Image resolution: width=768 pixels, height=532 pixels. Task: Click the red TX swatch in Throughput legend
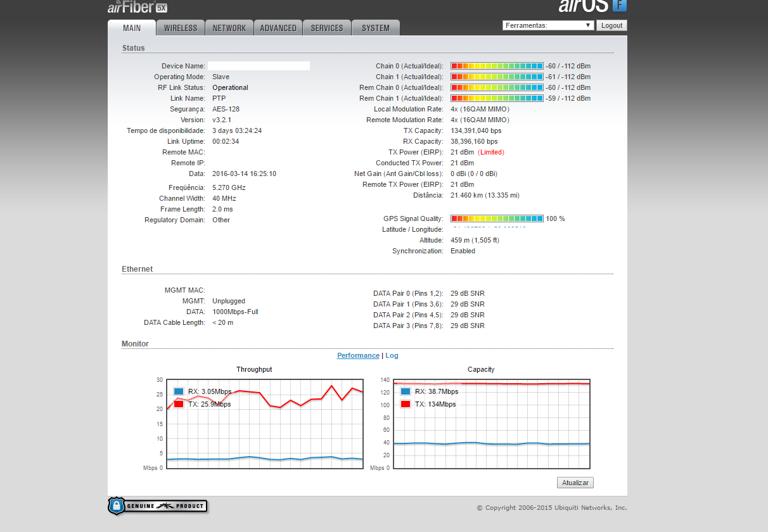pyautogui.click(x=179, y=404)
